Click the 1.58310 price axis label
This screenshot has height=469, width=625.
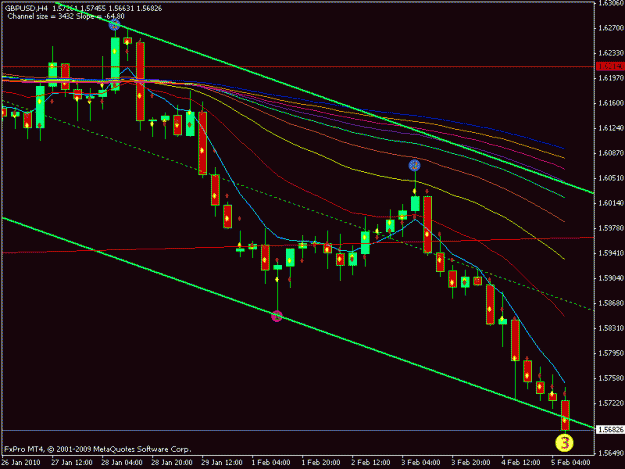tap(611, 328)
